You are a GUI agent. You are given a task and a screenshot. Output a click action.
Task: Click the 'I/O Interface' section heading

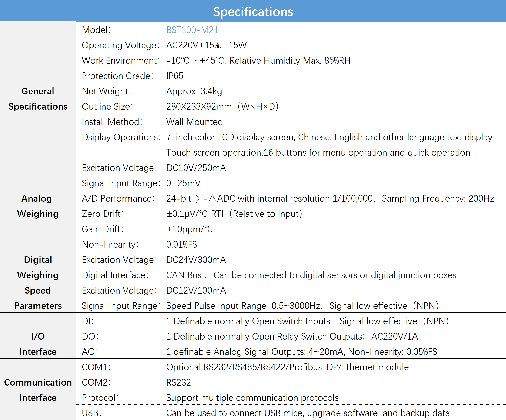38,344
